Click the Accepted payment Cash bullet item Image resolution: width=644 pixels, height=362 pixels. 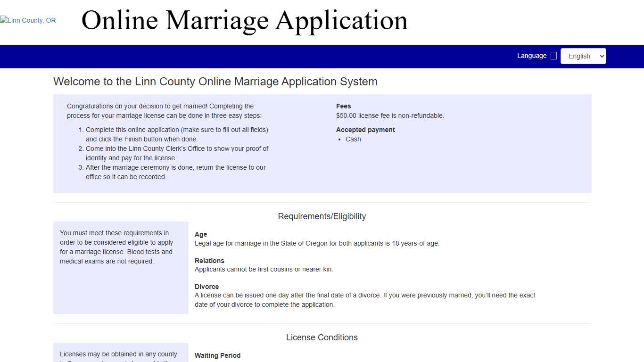(353, 139)
